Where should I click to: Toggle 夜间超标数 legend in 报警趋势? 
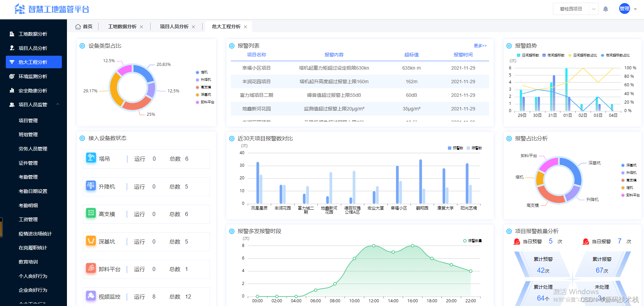coord(553,55)
